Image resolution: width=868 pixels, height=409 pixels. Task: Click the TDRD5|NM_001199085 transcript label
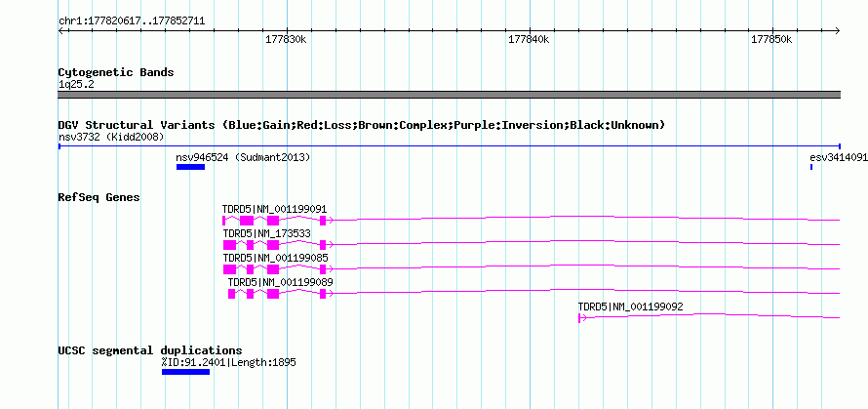coord(275,259)
